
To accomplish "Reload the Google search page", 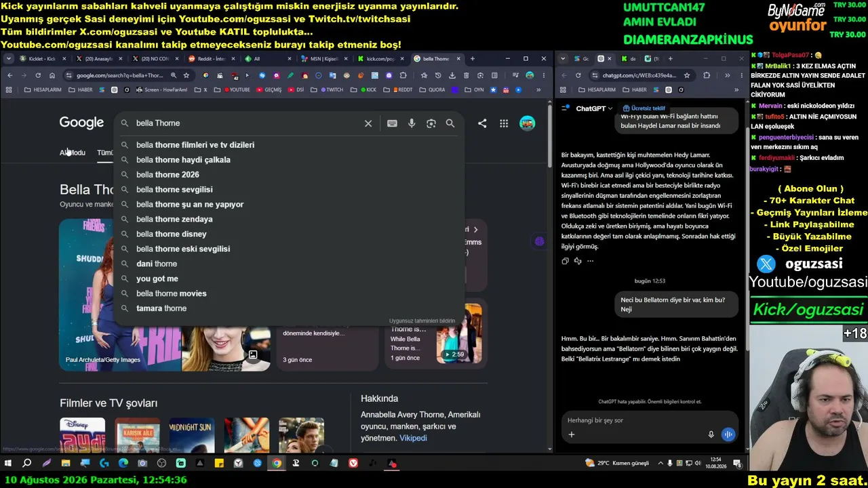I will click(x=38, y=75).
